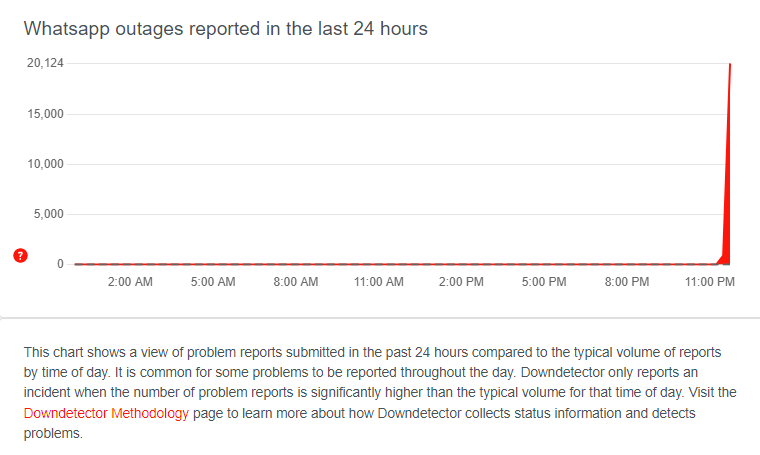Click the Whatsapp outages chart title
760x455 pixels.
226,29
